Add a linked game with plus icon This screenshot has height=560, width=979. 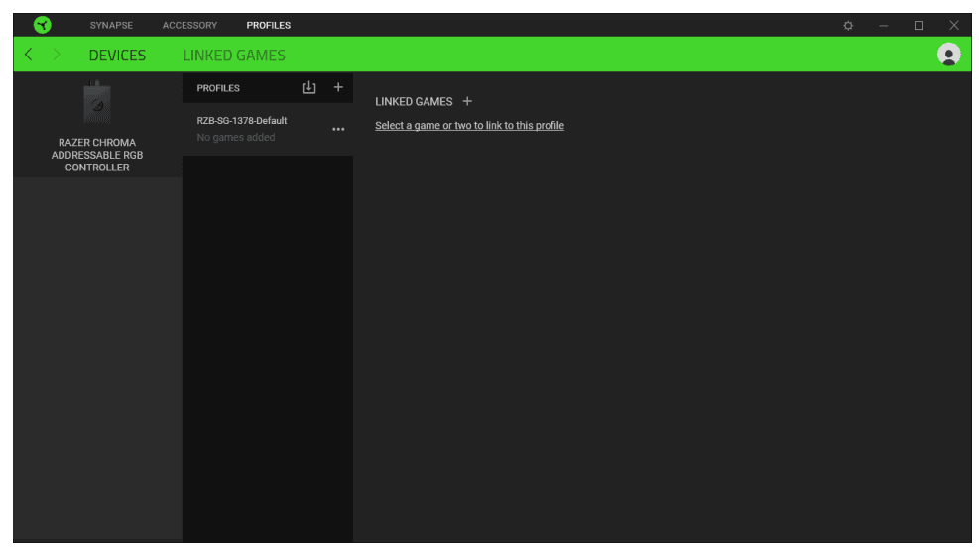(468, 101)
